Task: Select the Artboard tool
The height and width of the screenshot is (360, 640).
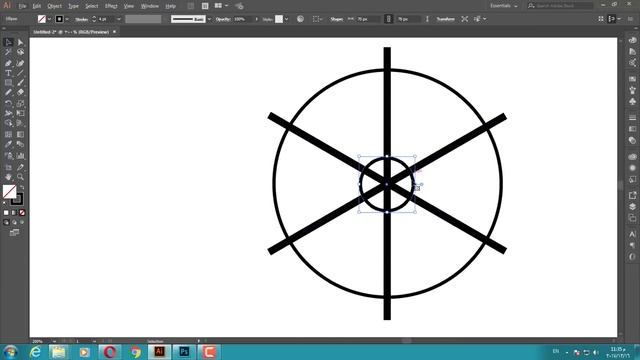Action: tap(8, 167)
